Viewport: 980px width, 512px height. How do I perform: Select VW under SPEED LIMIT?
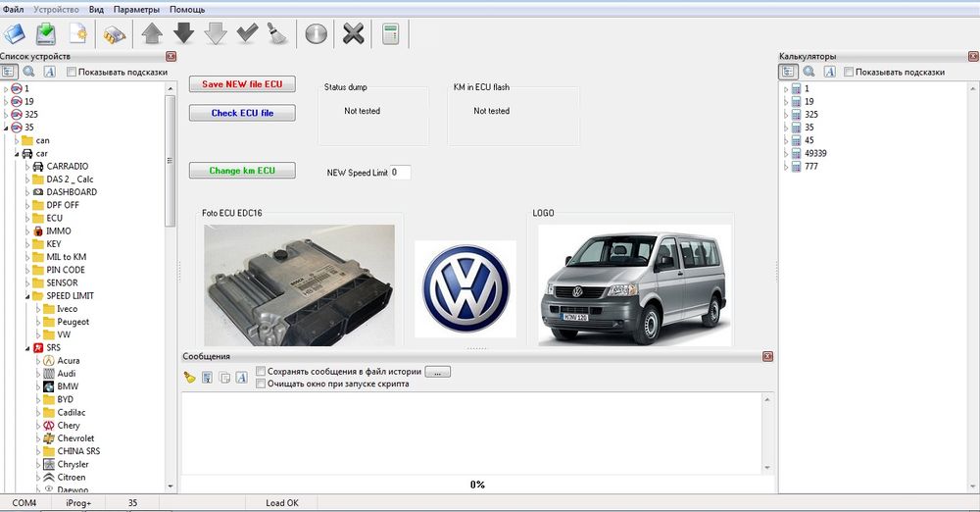pos(64,334)
